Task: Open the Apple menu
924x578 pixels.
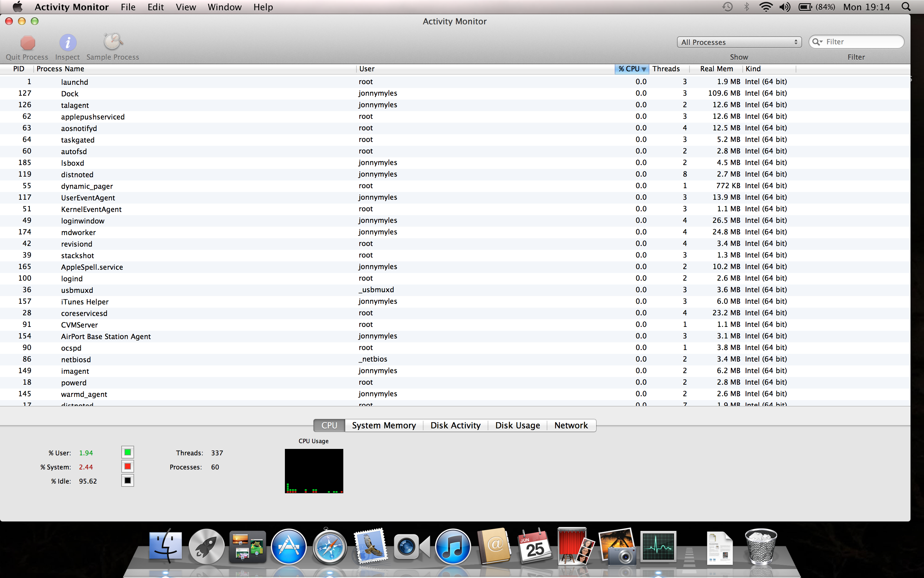Action: (x=18, y=7)
